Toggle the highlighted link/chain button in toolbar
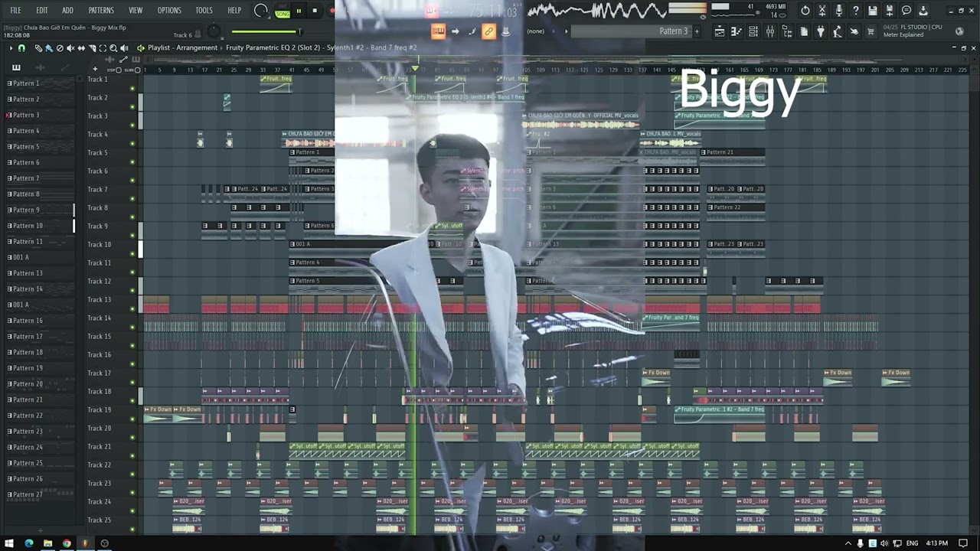 pyautogui.click(x=488, y=31)
